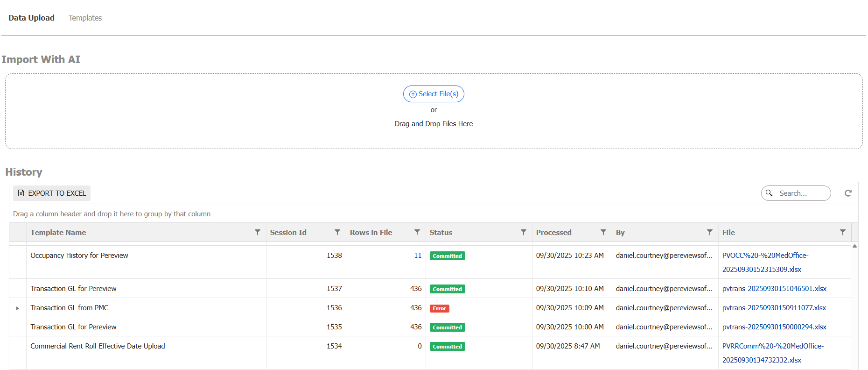Open the pvtrans-20250930150911077.xlsx file link
The image size is (868, 370).
click(774, 308)
